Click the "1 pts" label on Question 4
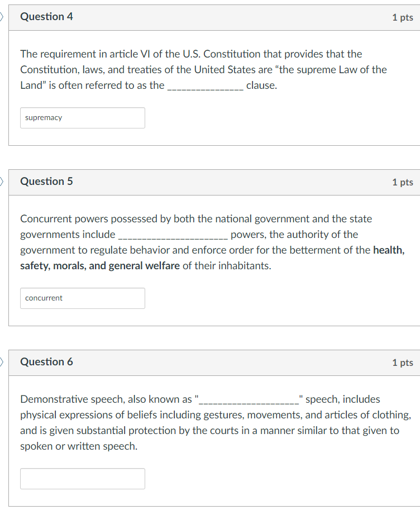 click(403, 17)
